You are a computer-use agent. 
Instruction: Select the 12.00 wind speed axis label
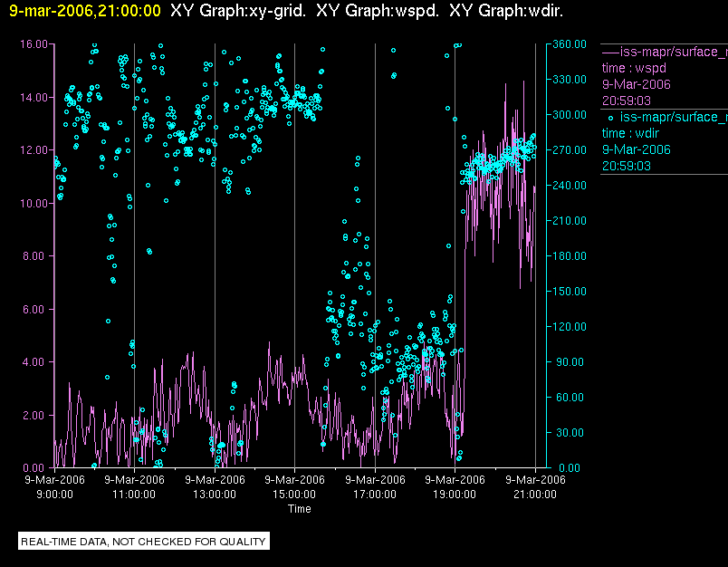tap(34, 150)
